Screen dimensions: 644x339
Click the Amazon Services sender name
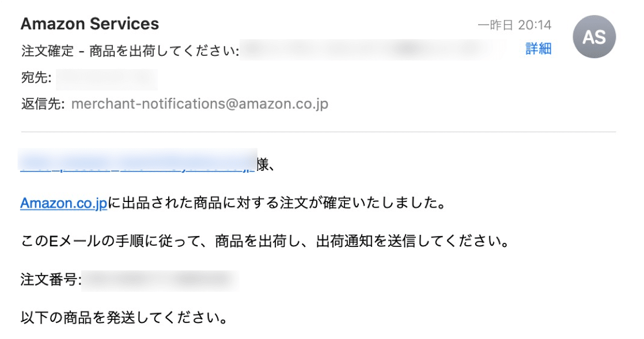(x=89, y=24)
